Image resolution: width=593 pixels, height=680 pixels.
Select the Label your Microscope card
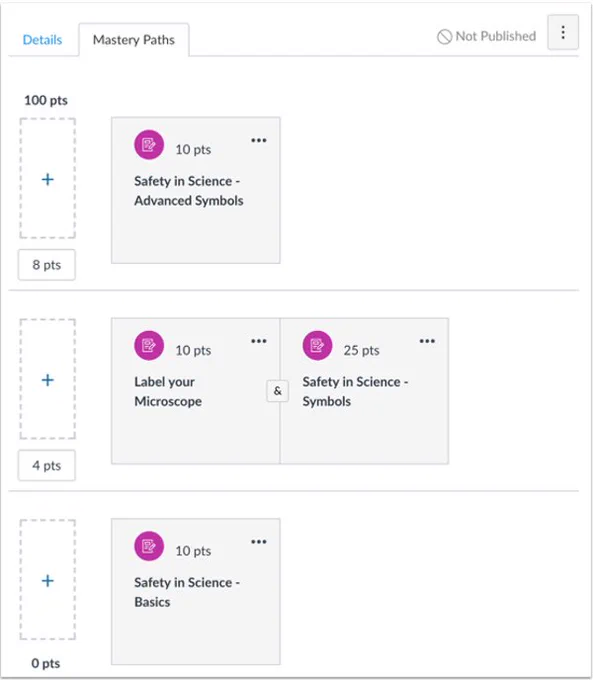click(196, 391)
